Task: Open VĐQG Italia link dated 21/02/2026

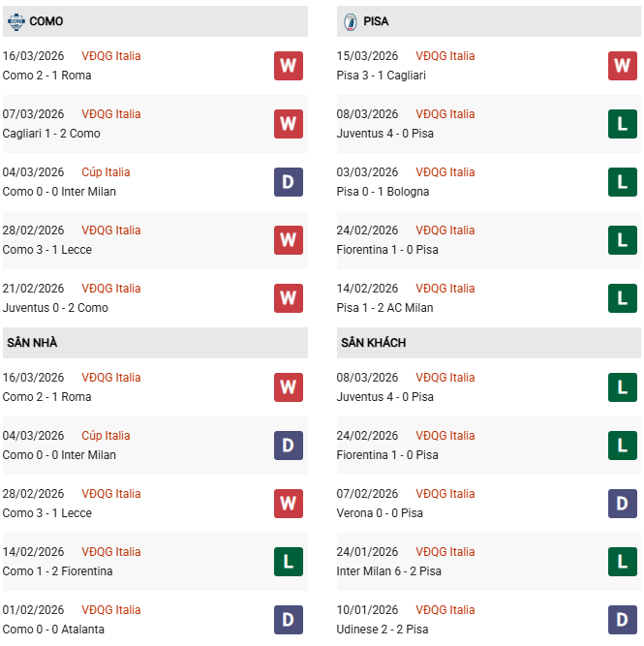Action: pos(111,289)
